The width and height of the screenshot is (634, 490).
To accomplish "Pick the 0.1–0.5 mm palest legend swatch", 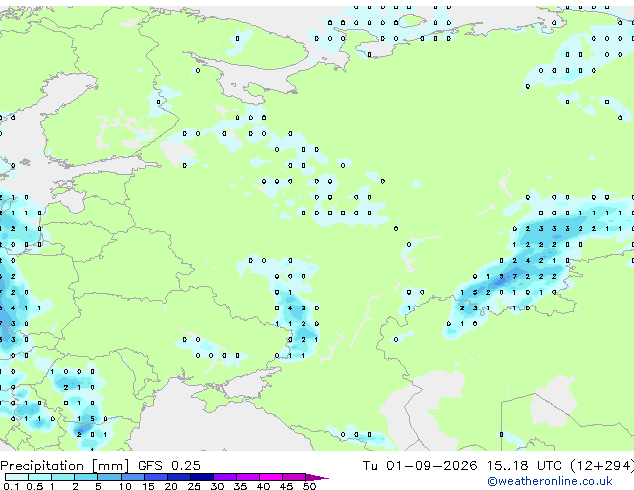I will 17,477.
